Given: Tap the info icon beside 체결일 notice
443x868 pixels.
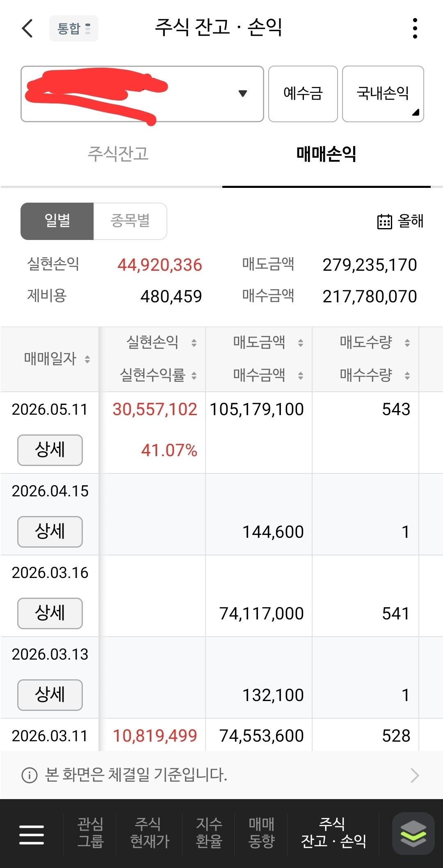Looking at the screenshot, I should 29,775.
